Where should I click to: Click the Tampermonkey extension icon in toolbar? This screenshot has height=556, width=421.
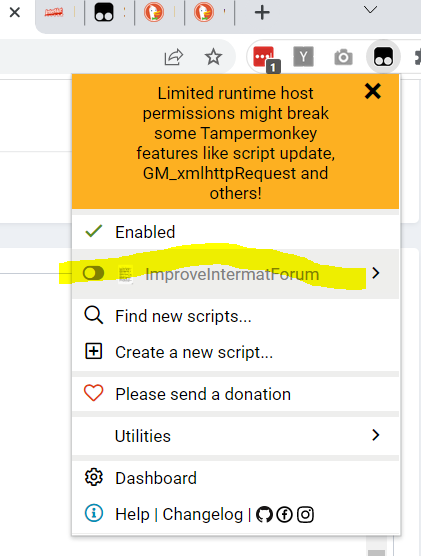383,57
